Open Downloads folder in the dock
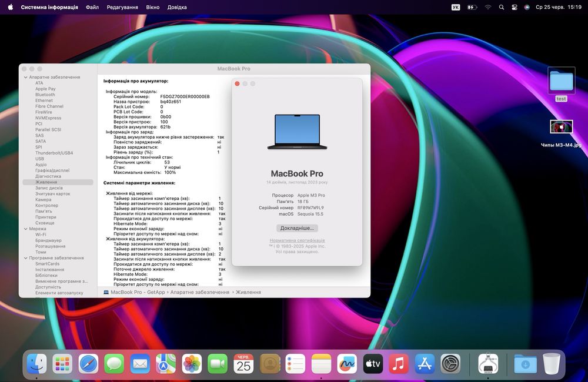The image size is (588, 382). (525, 363)
